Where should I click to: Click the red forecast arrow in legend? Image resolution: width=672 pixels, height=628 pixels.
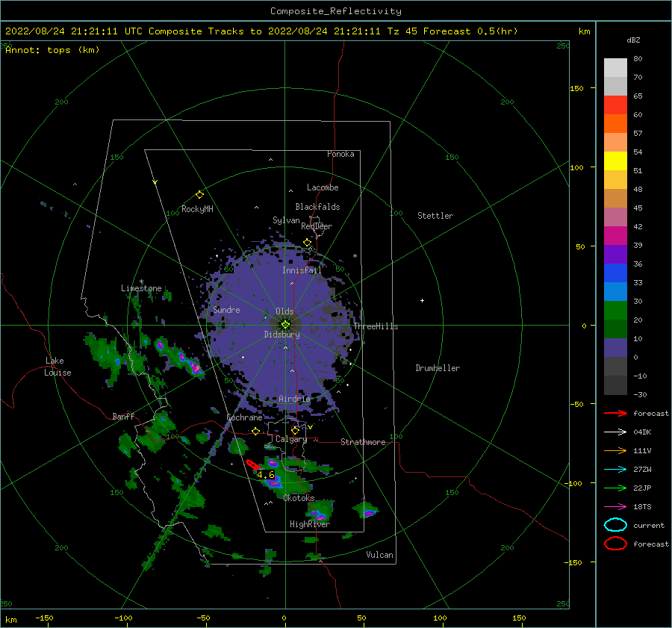(x=615, y=413)
